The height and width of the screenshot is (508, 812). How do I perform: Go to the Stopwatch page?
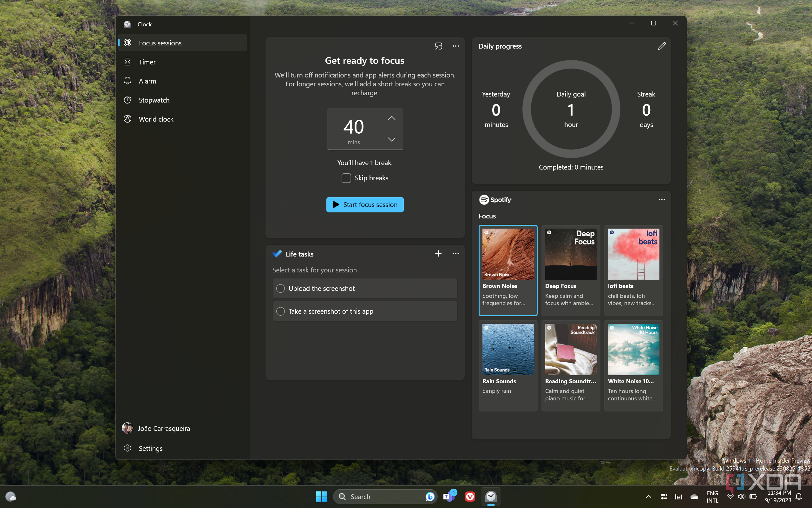pos(182,100)
